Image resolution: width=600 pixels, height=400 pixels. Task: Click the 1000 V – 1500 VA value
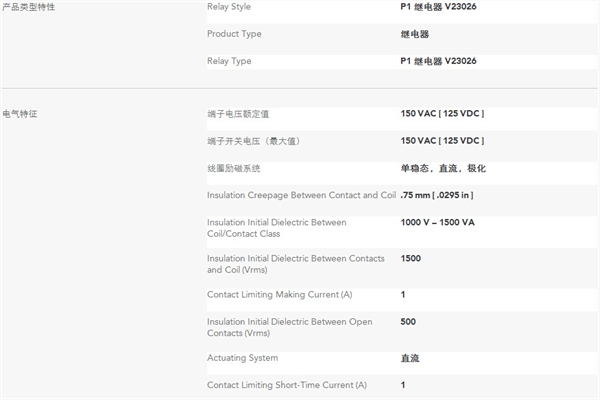coord(437,222)
